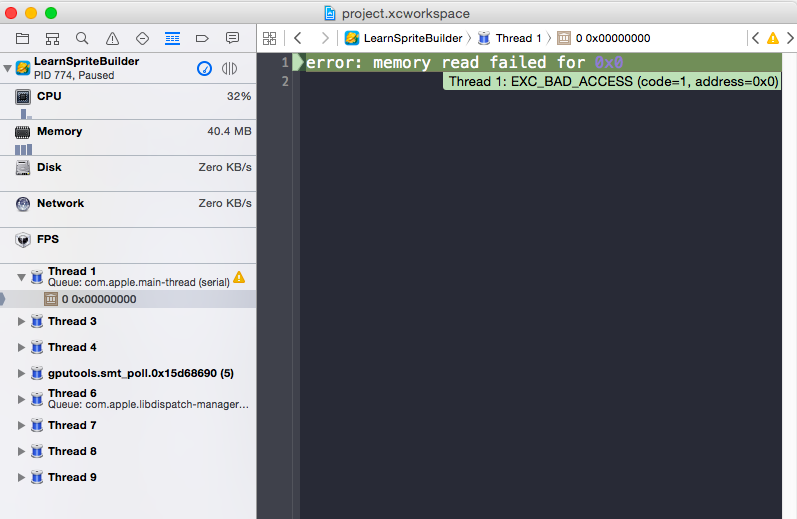Select the Debug navigator icon

[x=172, y=39]
